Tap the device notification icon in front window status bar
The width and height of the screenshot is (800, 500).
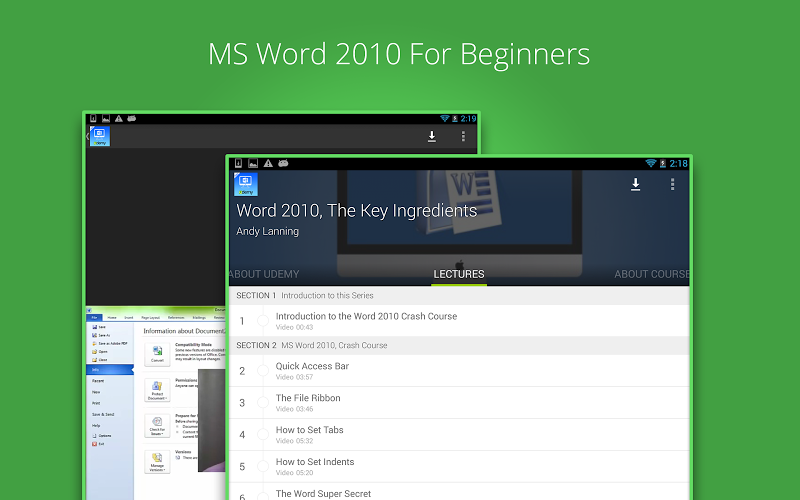(x=238, y=163)
